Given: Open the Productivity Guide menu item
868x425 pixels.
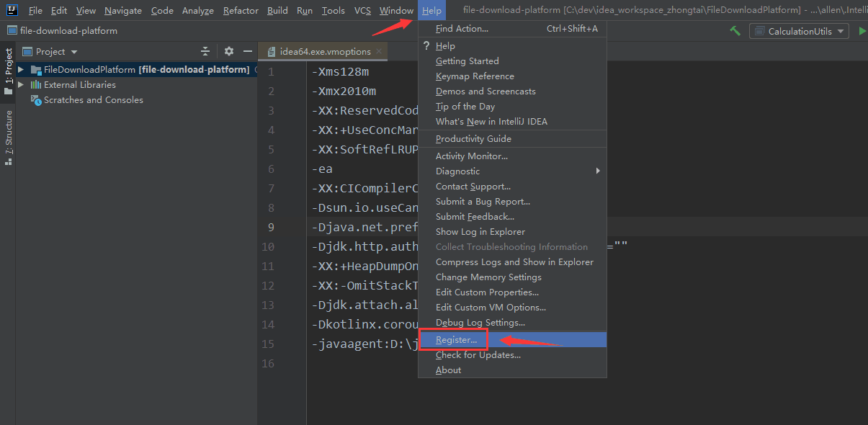Looking at the screenshot, I should (x=512, y=139).
